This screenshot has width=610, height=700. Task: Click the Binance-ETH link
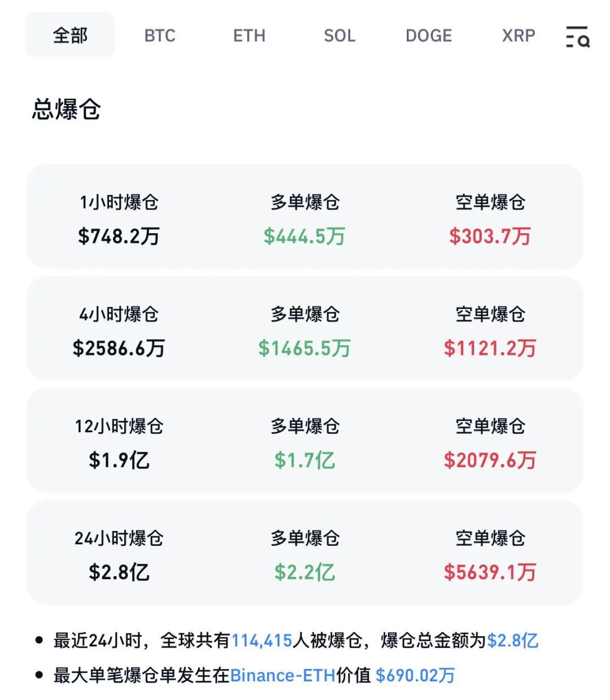tap(282, 675)
